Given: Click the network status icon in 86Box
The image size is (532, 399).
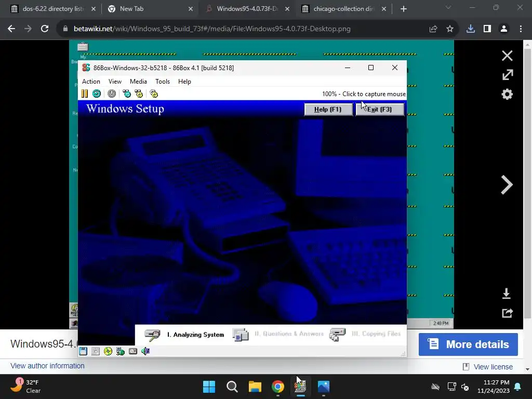Looking at the screenshot, I should [121, 351].
